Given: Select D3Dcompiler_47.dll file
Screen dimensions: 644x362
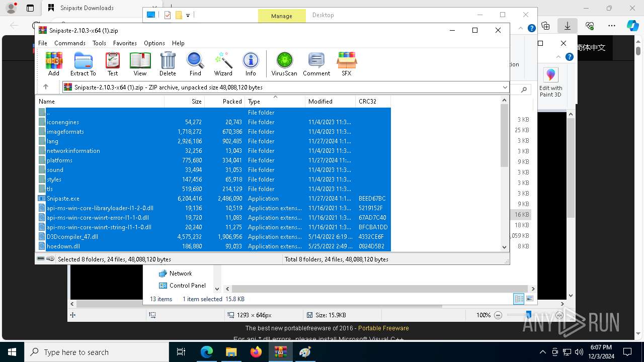Looking at the screenshot, I should [x=214, y=237].
